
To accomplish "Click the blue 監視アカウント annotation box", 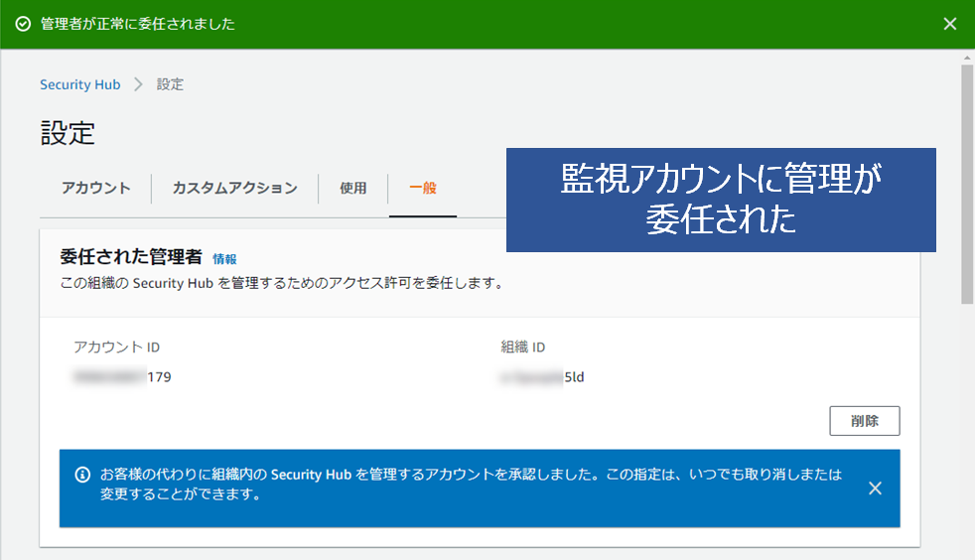I will (x=721, y=200).
